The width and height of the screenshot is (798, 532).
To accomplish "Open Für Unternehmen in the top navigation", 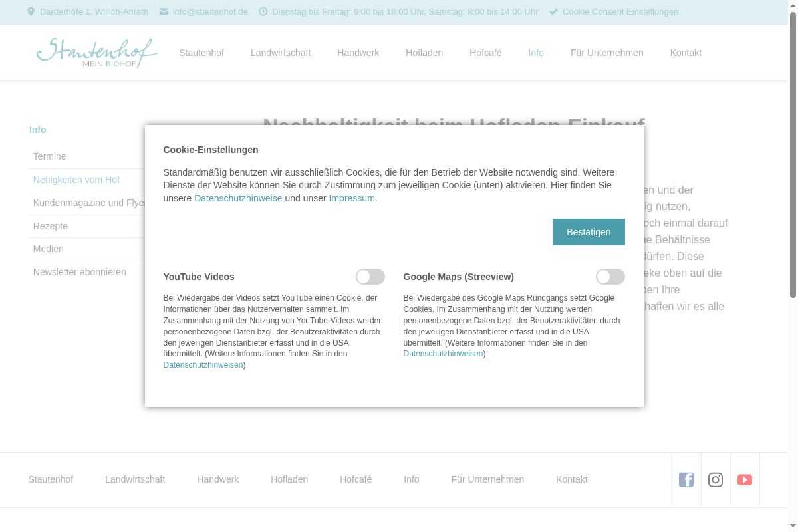I will point(606,53).
